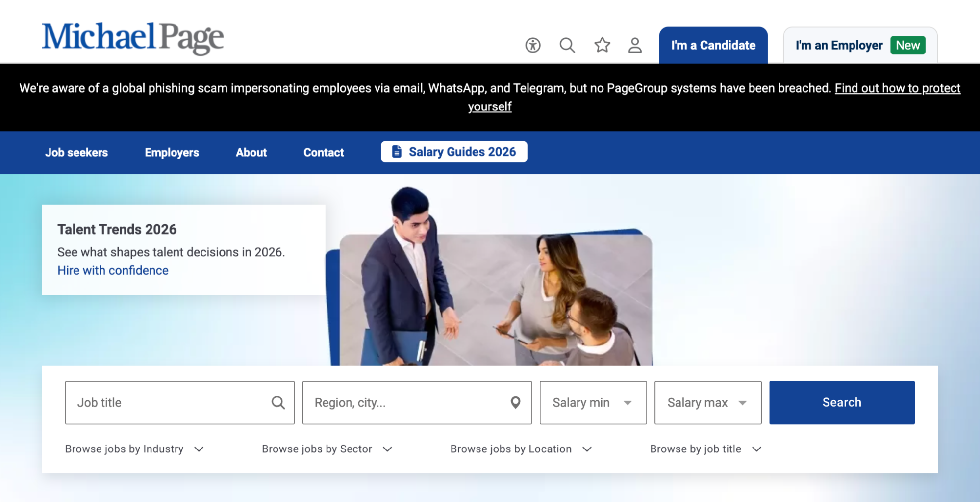This screenshot has width=980, height=502.
Task: Click the header search magnifier icon
Action: (567, 45)
